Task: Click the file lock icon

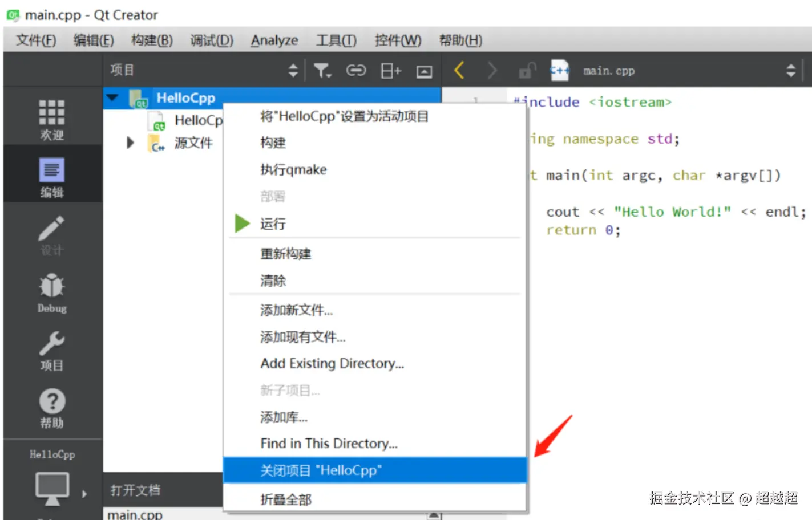Action: 527,71
